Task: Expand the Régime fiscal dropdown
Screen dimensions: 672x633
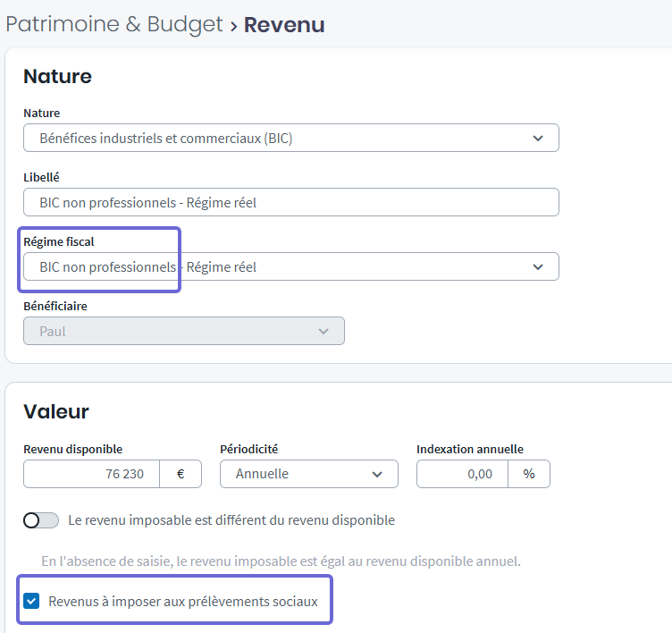Action: [x=291, y=266]
